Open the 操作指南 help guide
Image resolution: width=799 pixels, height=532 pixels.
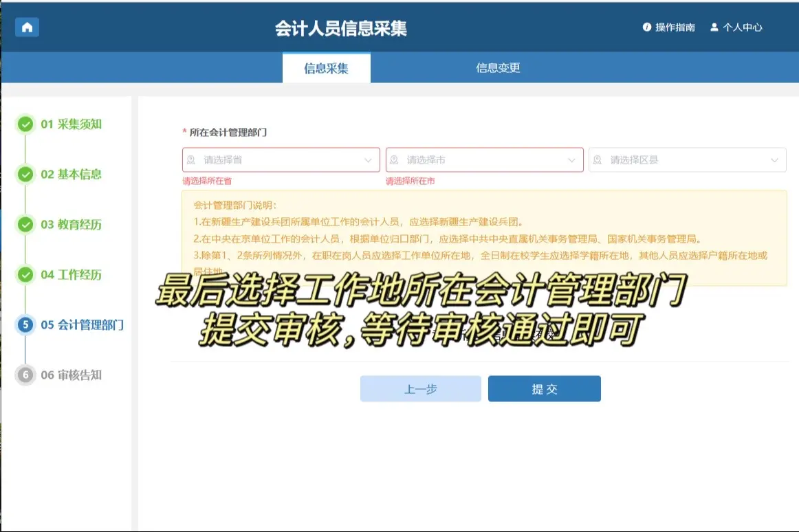(x=668, y=27)
